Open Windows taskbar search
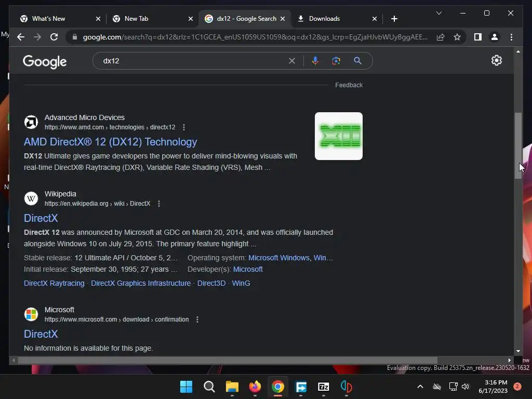532x399 pixels. tap(209, 387)
